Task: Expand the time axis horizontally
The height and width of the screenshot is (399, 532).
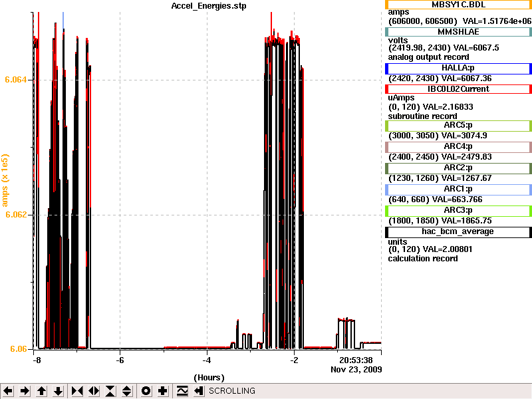Action: [94, 391]
